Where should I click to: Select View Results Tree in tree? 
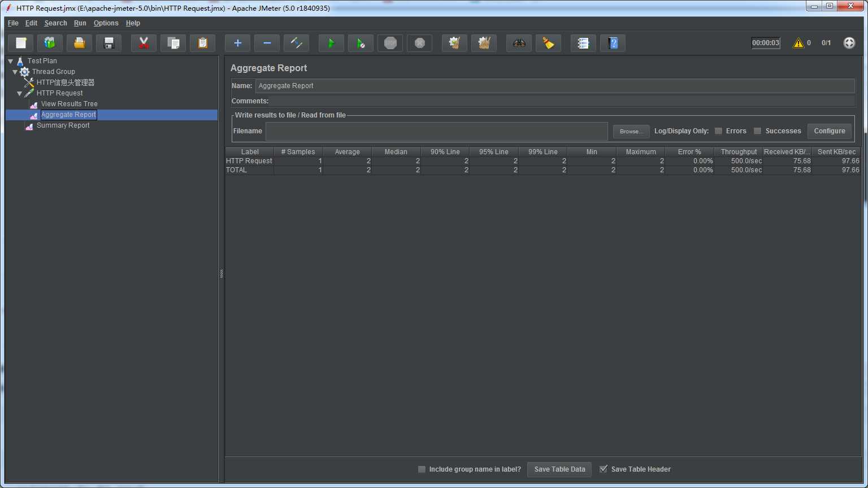pos(69,104)
